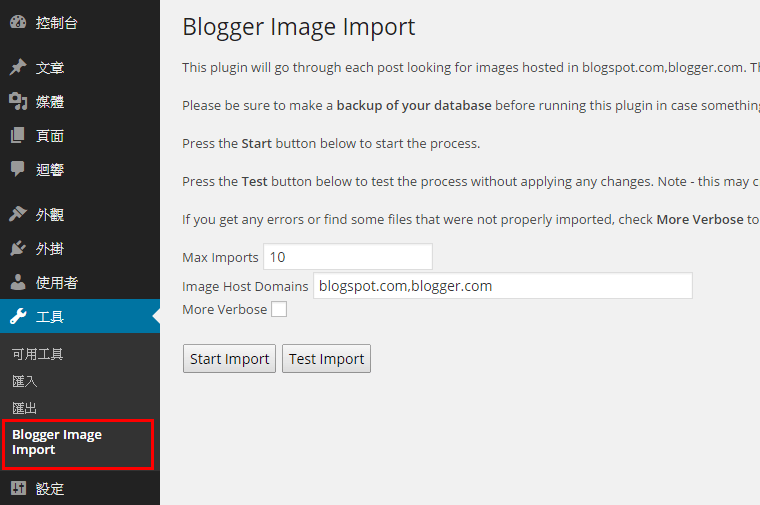Screen dimensions: 760x505
Task: Click the Test Import button
Action: tap(326, 359)
